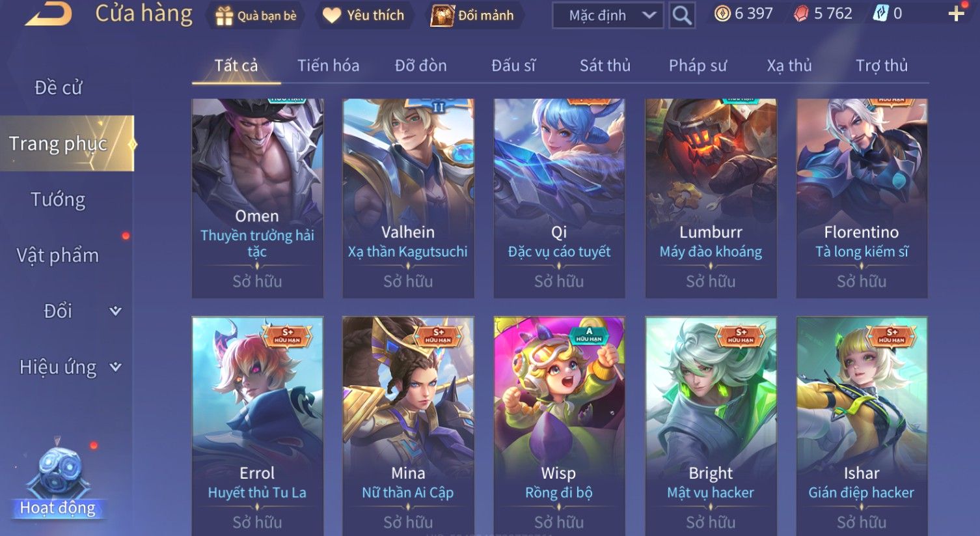Viewport: 980px width, 536px height.
Task: Open the Mặc định sort dropdown
Action: pos(608,15)
